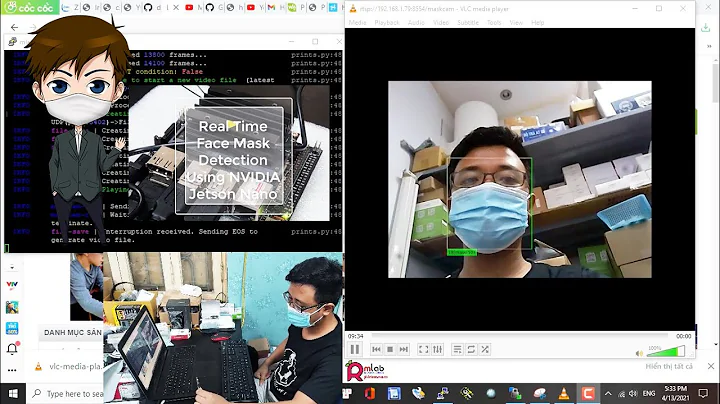Close the browser download bar
Viewport: 720px width, 404px height.
710,366
